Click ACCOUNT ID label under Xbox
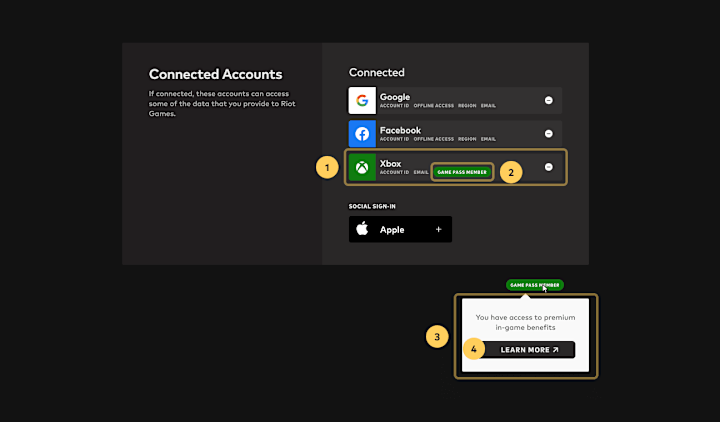 coord(394,172)
